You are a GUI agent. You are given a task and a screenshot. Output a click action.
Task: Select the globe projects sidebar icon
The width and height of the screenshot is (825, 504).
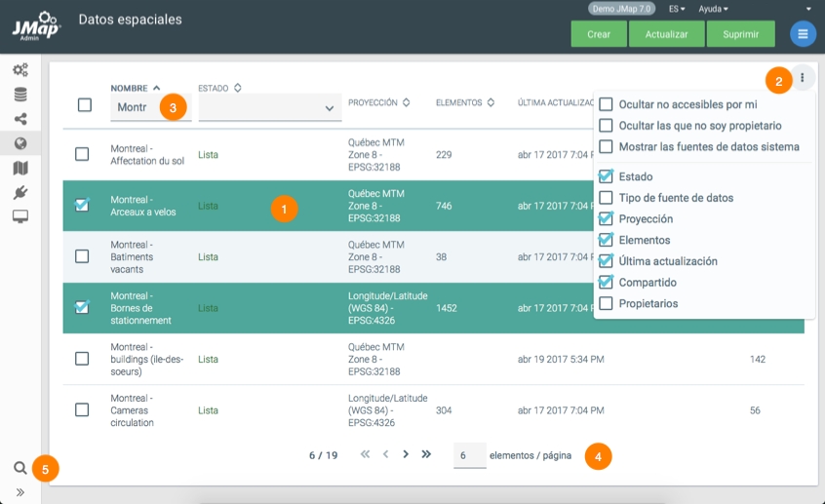pyautogui.click(x=20, y=143)
